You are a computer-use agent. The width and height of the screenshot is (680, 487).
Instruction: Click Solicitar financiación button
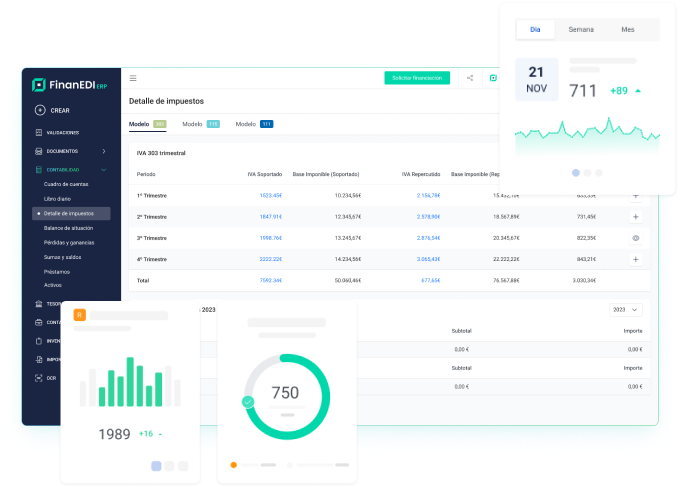pos(417,78)
